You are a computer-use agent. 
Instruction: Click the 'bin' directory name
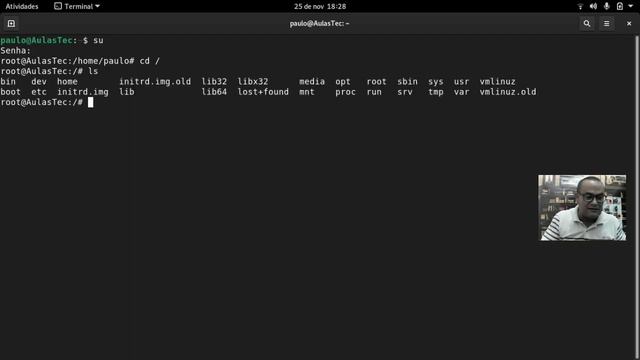[8, 82]
